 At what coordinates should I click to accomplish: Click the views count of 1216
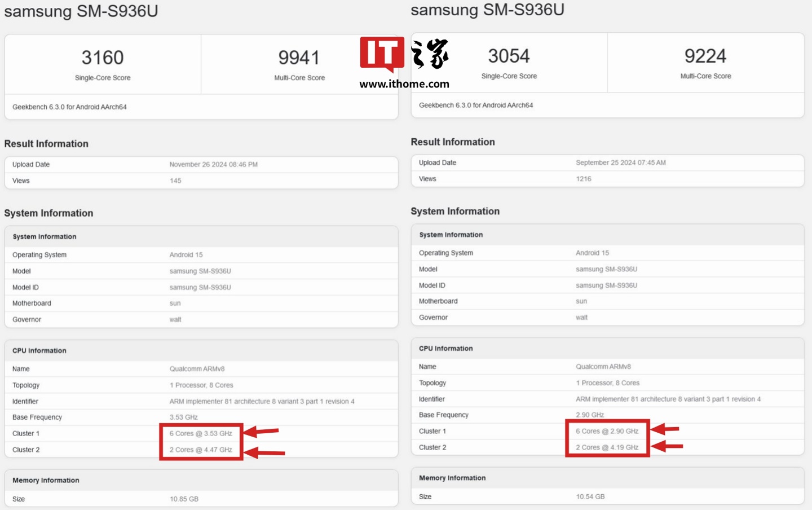click(x=583, y=179)
